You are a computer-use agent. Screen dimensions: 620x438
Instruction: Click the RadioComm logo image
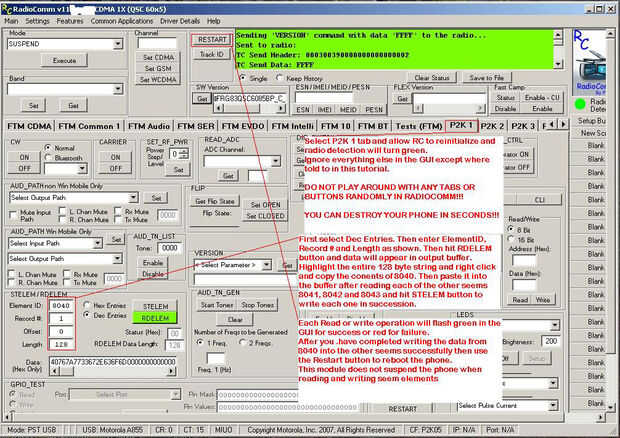pos(590,61)
